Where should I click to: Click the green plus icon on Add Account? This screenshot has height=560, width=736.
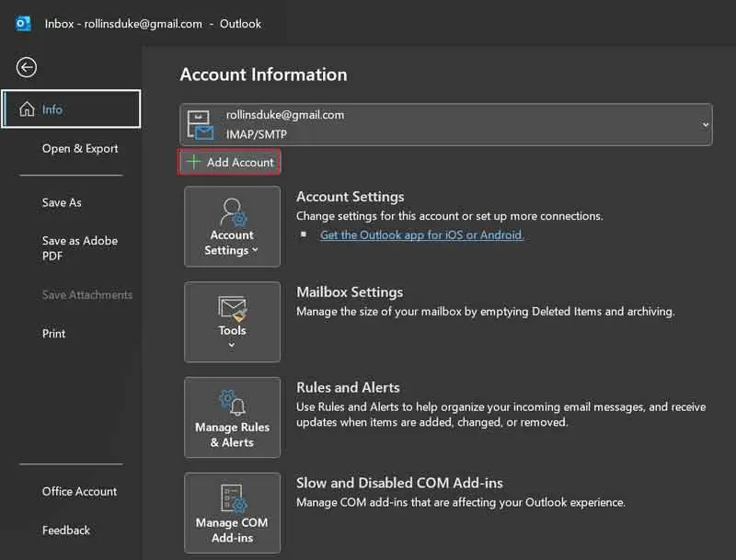pyautogui.click(x=193, y=162)
